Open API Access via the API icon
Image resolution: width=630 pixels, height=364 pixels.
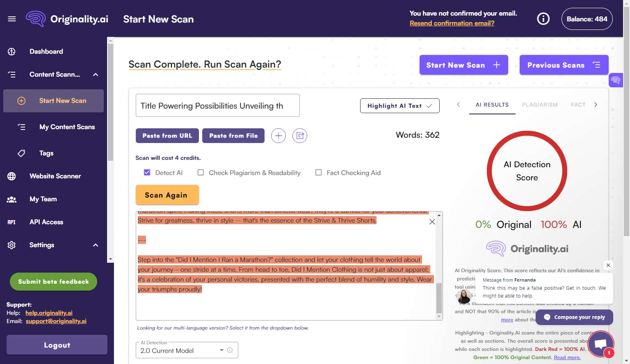click(x=11, y=222)
